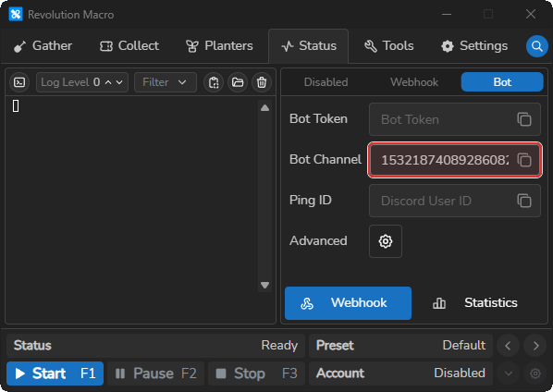
Task: Click the Stop F3 button
Action: point(256,374)
